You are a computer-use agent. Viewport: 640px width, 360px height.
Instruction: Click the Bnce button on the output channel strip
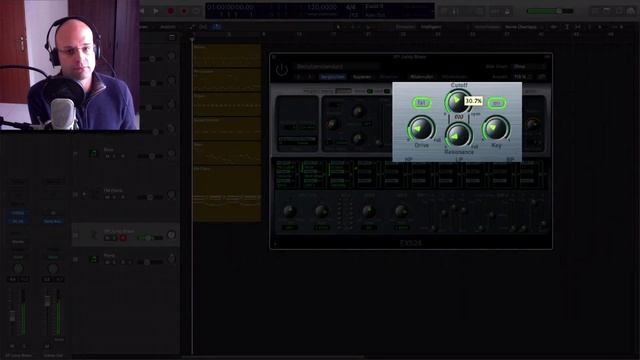(x=59, y=339)
